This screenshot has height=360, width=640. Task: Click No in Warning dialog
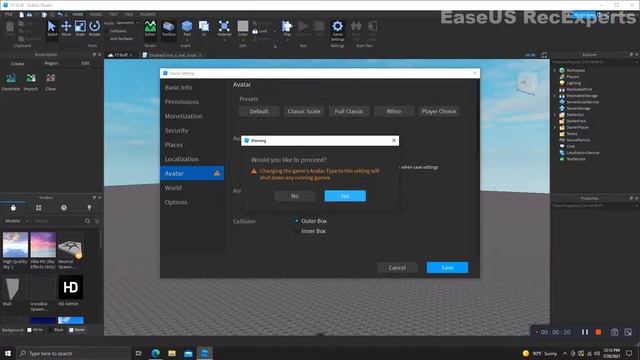295,196
